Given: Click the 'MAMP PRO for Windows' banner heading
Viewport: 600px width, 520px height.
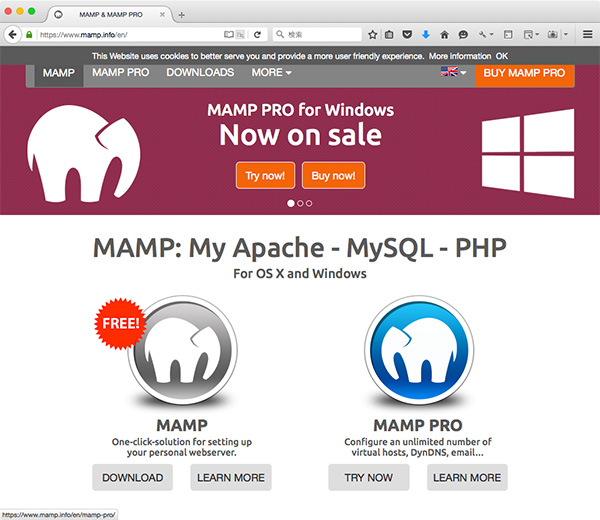Looking at the screenshot, I should pyautogui.click(x=300, y=110).
